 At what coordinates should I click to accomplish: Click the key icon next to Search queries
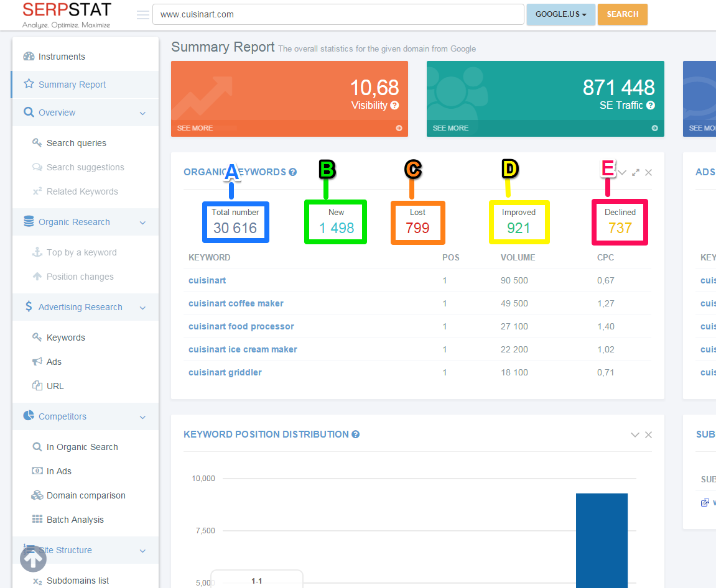coord(36,142)
